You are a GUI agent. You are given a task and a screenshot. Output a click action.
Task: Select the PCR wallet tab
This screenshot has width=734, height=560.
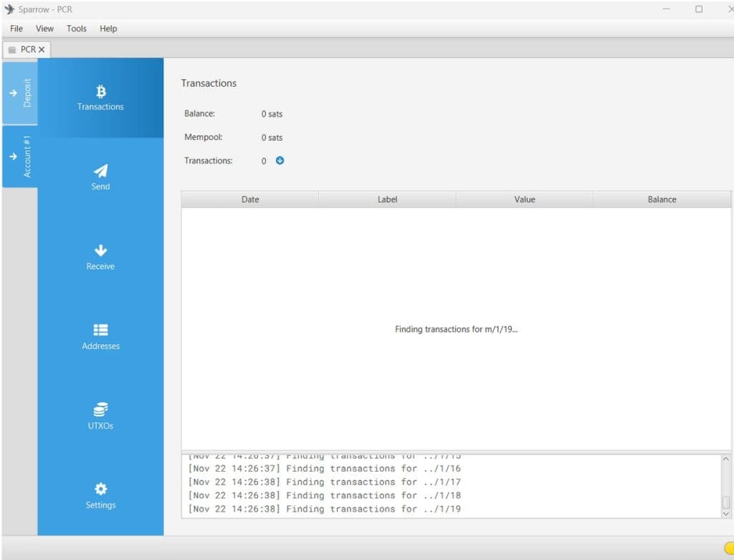[26, 49]
